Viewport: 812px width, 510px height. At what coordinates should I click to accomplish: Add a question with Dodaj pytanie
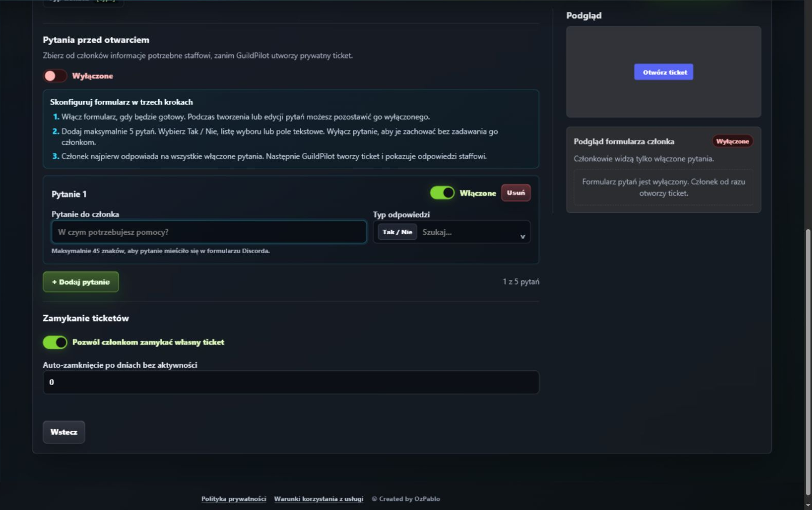(x=81, y=282)
